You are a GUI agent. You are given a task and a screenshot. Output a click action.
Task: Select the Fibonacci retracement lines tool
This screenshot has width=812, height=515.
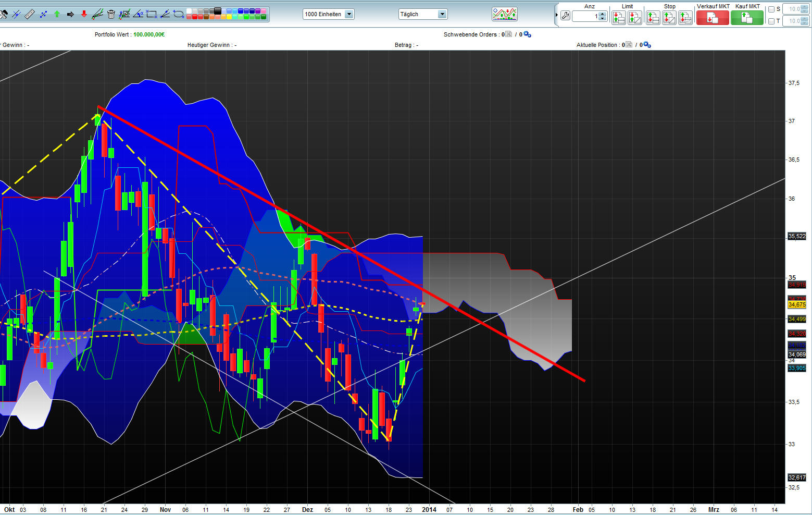pos(124,14)
